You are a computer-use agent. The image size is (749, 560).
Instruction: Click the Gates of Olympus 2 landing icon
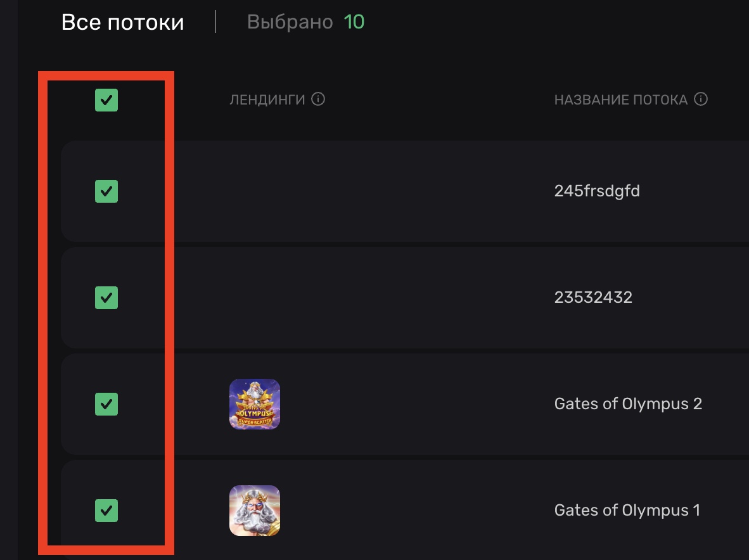255,404
